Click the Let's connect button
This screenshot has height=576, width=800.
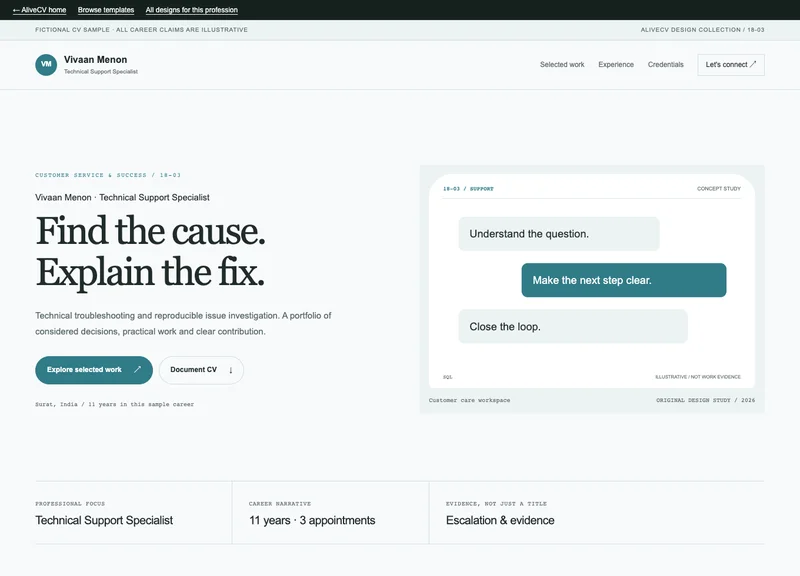(731, 65)
